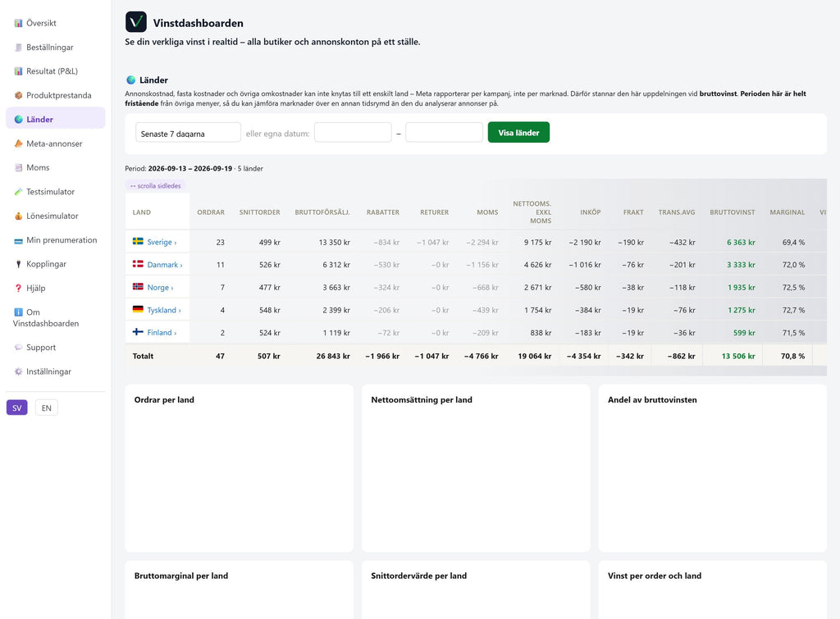Open Meta-annonser page
This screenshot has width=840, height=619.
[x=56, y=143]
